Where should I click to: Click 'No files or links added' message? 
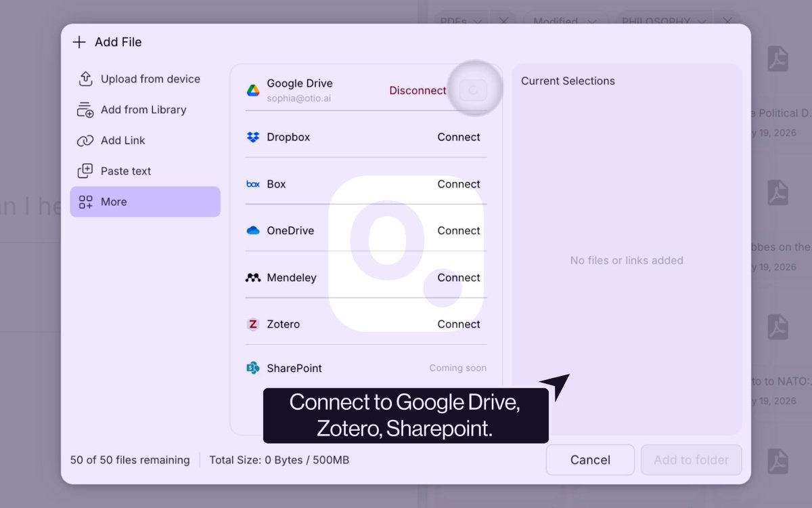coord(627,260)
